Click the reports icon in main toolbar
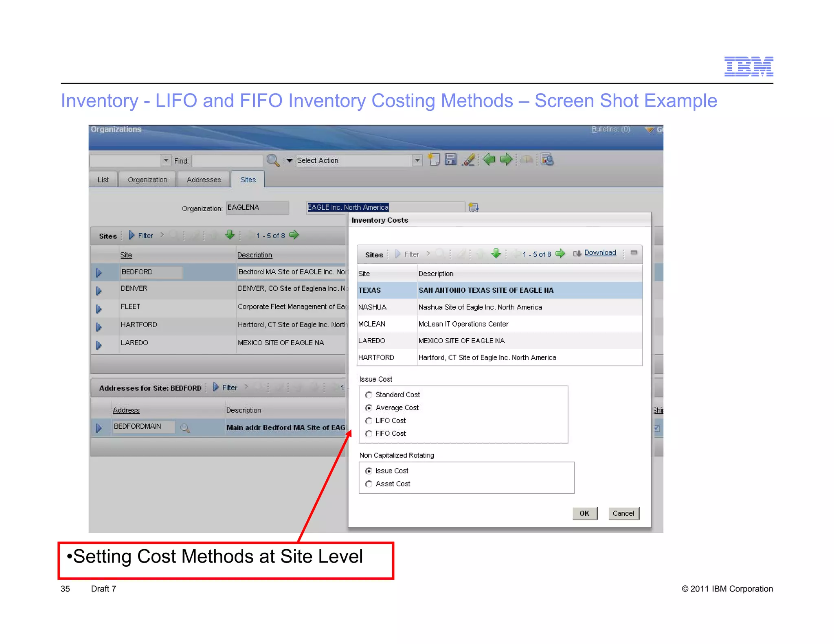Screen dimensions: 834x644 (x=547, y=160)
